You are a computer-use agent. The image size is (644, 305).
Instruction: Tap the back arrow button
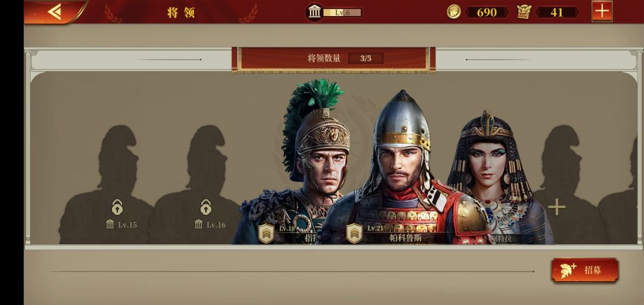click(x=55, y=11)
